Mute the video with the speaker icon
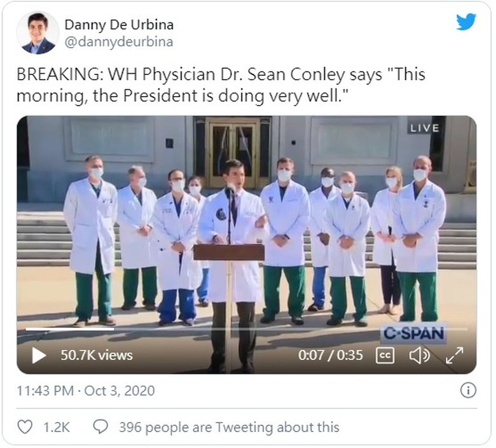This screenshot has height=448, width=496. [420, 355]
